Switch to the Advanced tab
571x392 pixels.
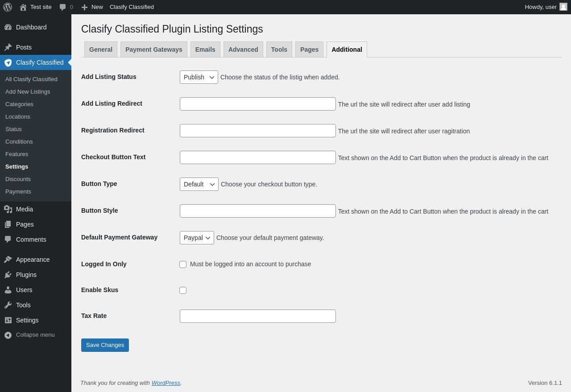click(x=243, y=50)
